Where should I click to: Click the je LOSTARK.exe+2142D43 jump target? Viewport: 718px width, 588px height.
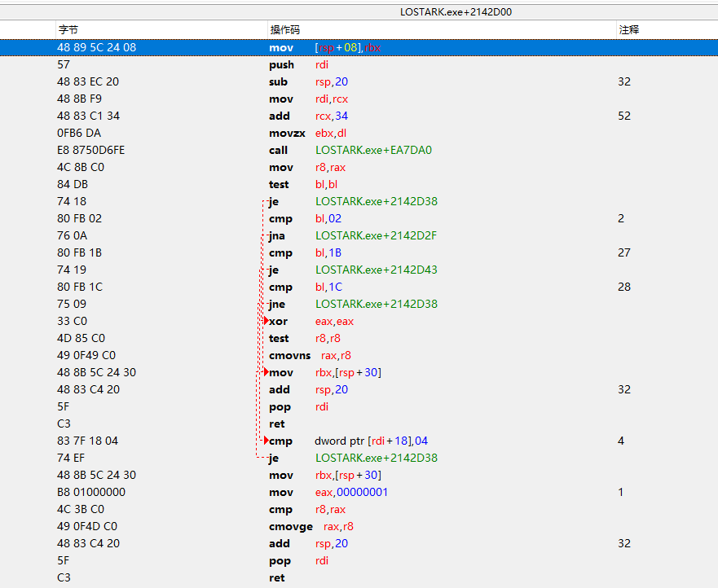click(377, 270)
